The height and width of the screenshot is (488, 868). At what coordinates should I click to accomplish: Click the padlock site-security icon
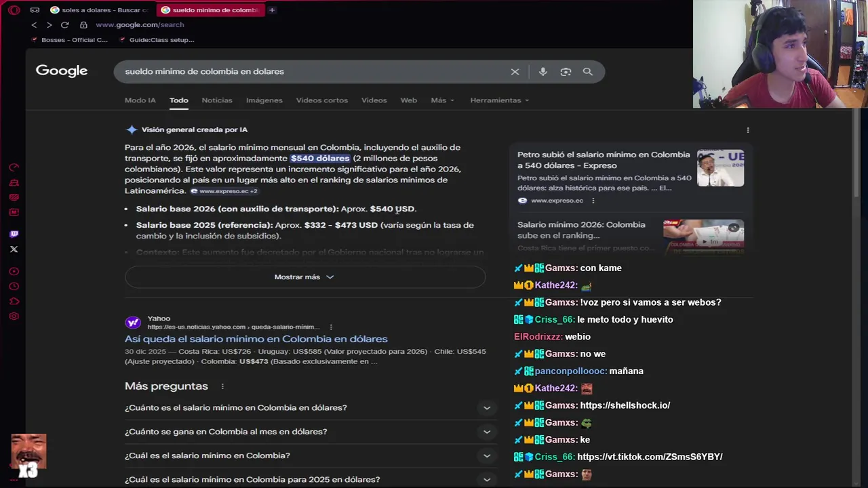point(83,25)
